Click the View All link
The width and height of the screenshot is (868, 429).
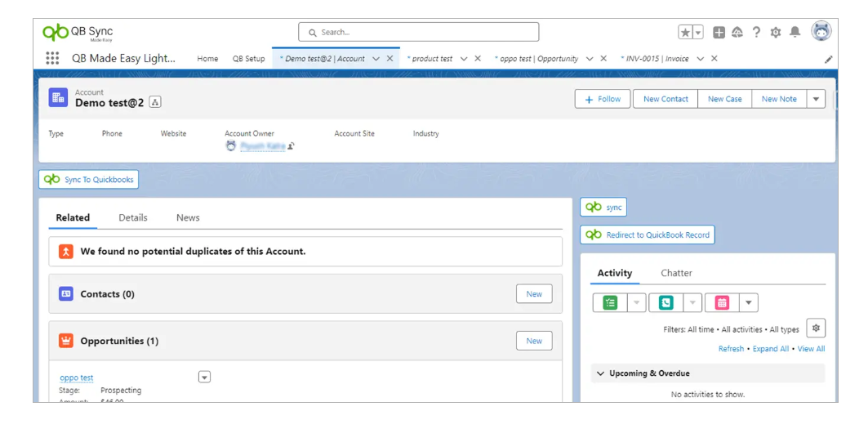point(811,349)
